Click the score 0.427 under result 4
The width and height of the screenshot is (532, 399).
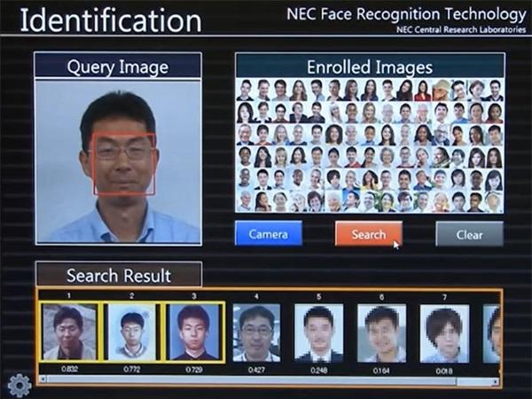click(x=256, y=370)
